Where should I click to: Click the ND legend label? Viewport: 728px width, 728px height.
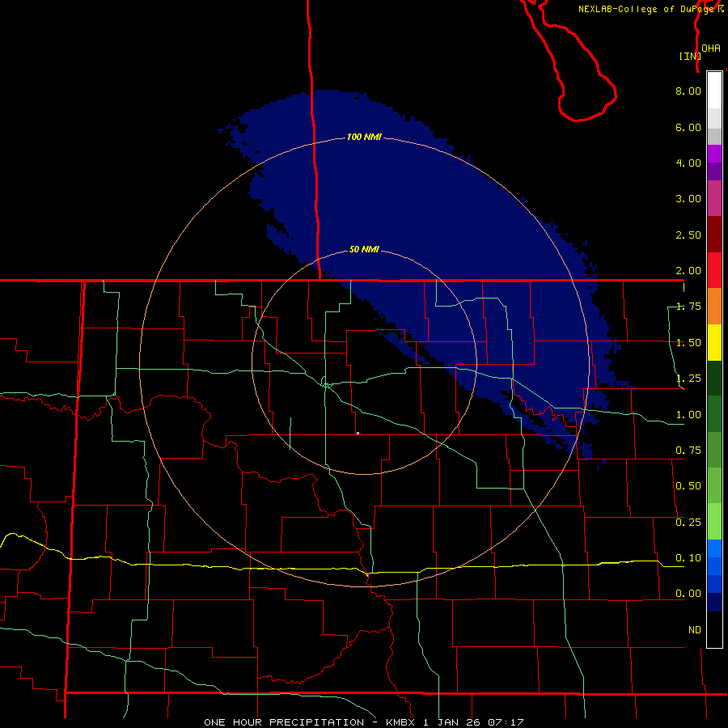click(x=695, y=630)
